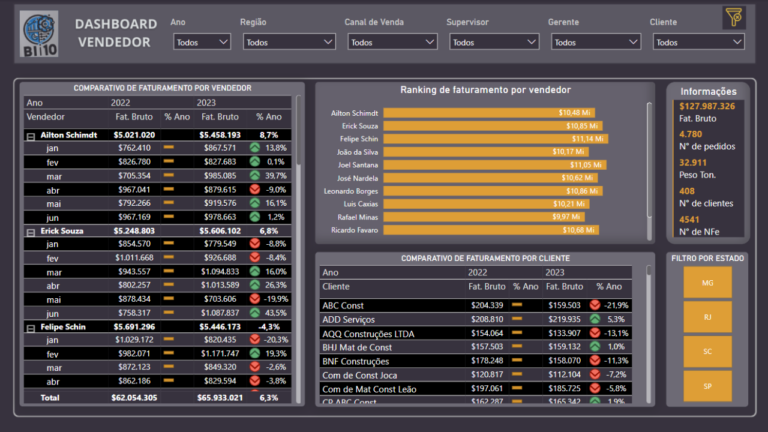Click the Total 2023 value $65.933.021

point(220,398)
